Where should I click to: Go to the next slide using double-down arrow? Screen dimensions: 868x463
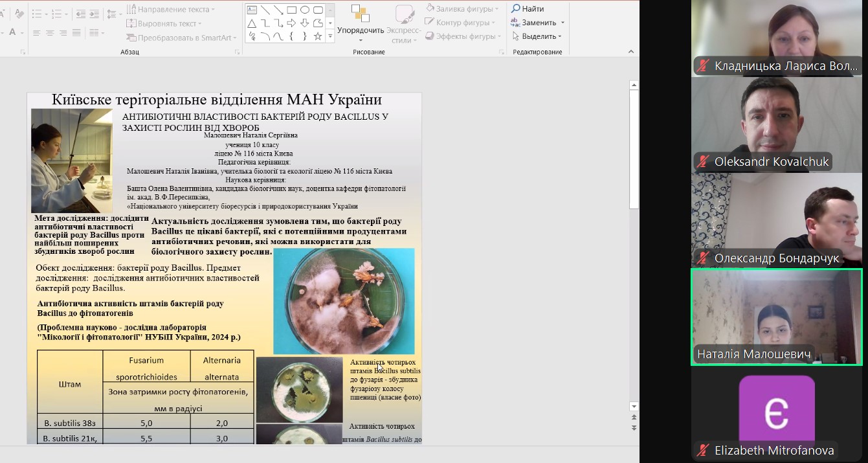coord(634,428)
